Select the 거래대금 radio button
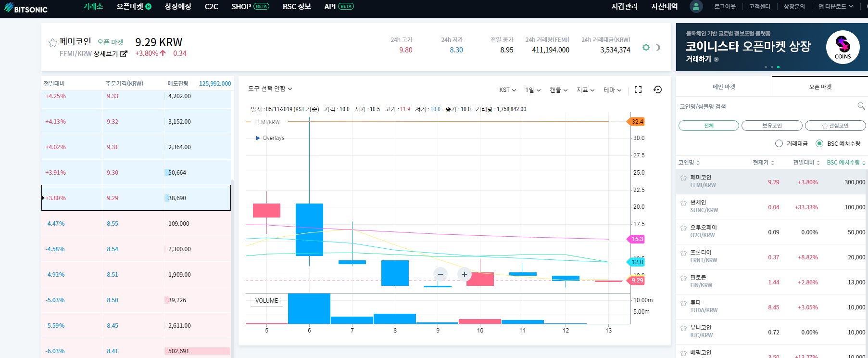Viewport: 868px width, 358px height. (x=779, y=143)
